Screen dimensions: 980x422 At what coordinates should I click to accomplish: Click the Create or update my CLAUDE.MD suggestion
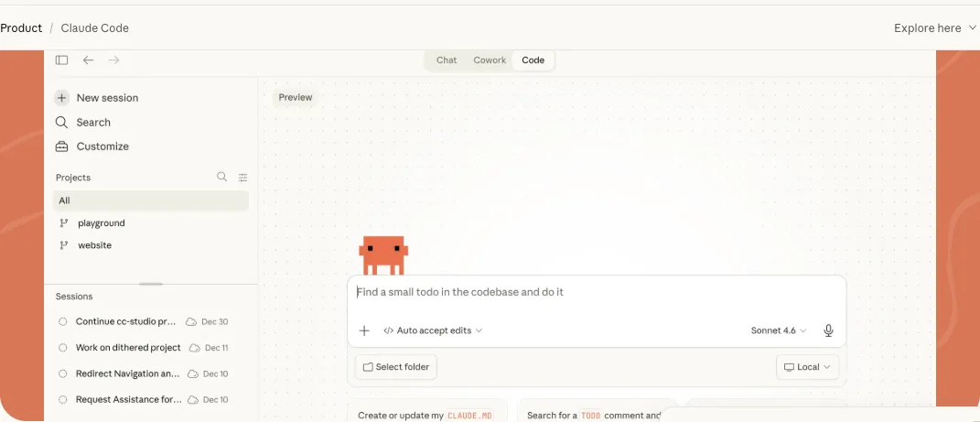tap(427, 413)
